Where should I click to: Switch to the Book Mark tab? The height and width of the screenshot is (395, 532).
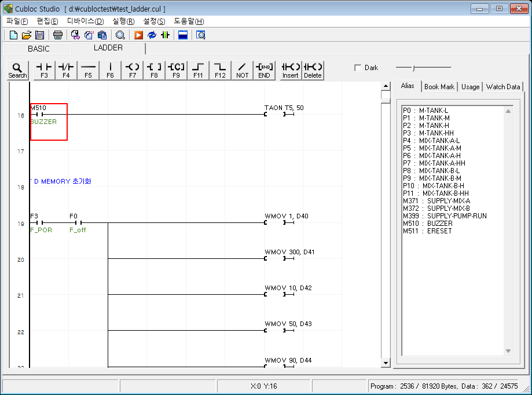pyautogui.click(x=439, y=86)
